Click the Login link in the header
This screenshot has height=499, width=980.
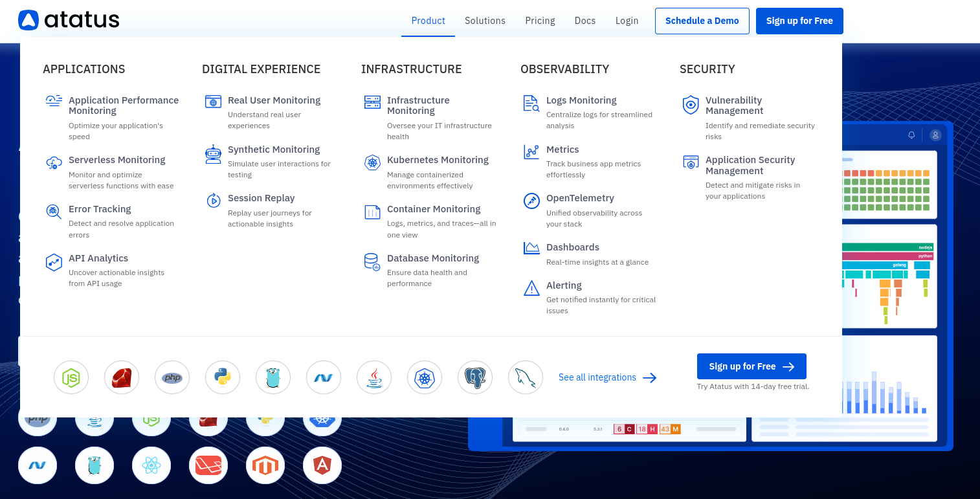point(627,21)
